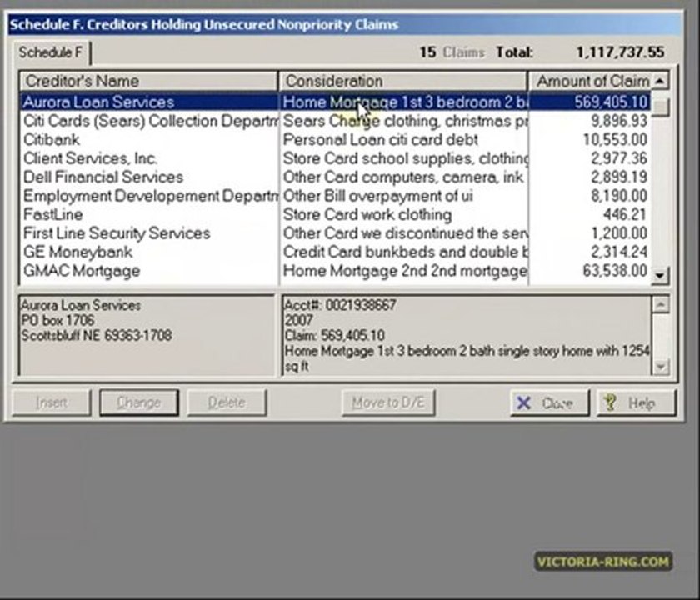Sort by the Creditor's Name column header
The width and height of the screenshot is (700, 600).
(148, 82)
